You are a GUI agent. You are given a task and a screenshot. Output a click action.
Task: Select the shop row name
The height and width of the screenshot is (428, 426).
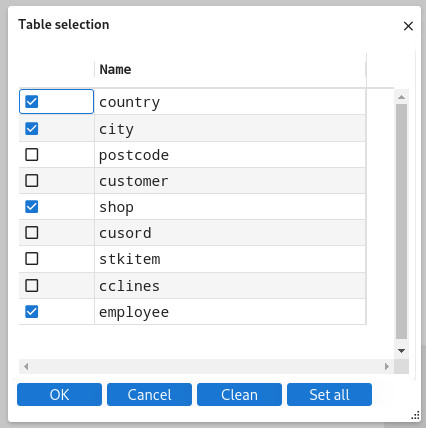click(116, 207)
